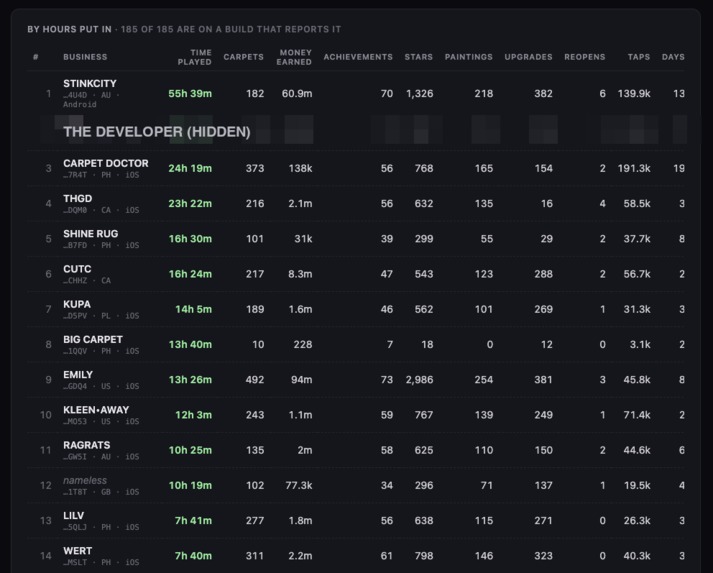Click the Paintings column header

[468, 57]
